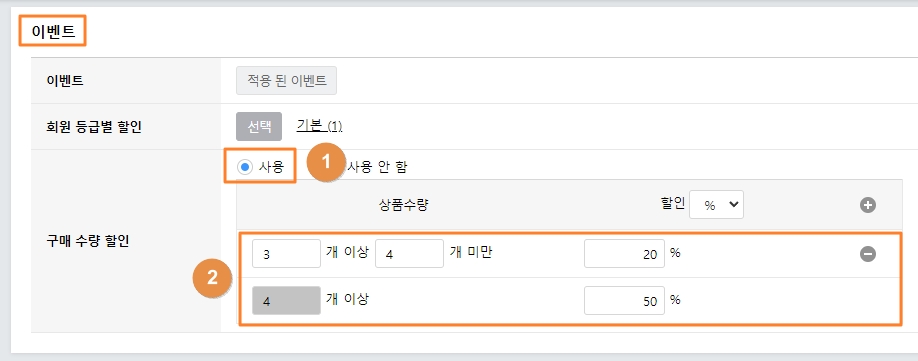Click the highlighted 이벤트 section heading

point(53,31)
